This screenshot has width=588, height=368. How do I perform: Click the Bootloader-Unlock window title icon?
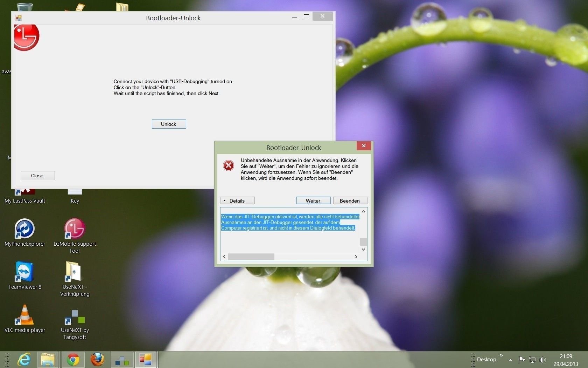(19, 18)
